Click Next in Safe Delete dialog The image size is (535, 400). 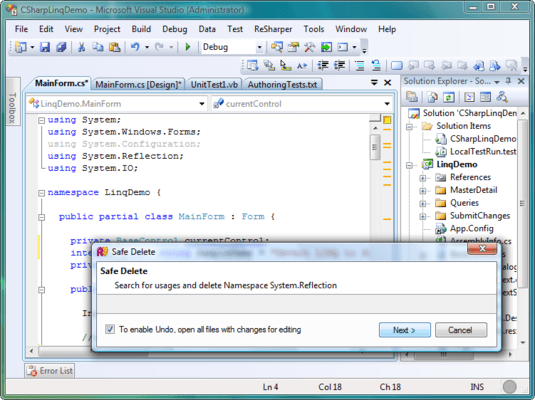(x=405, y=330)
